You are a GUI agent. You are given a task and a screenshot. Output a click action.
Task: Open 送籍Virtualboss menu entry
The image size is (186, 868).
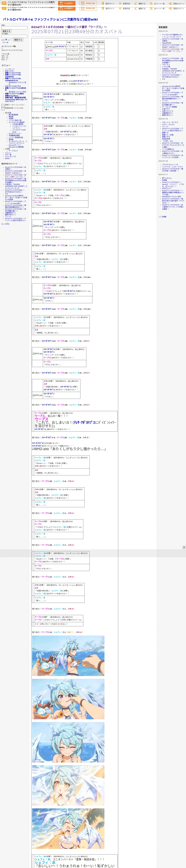12,96
